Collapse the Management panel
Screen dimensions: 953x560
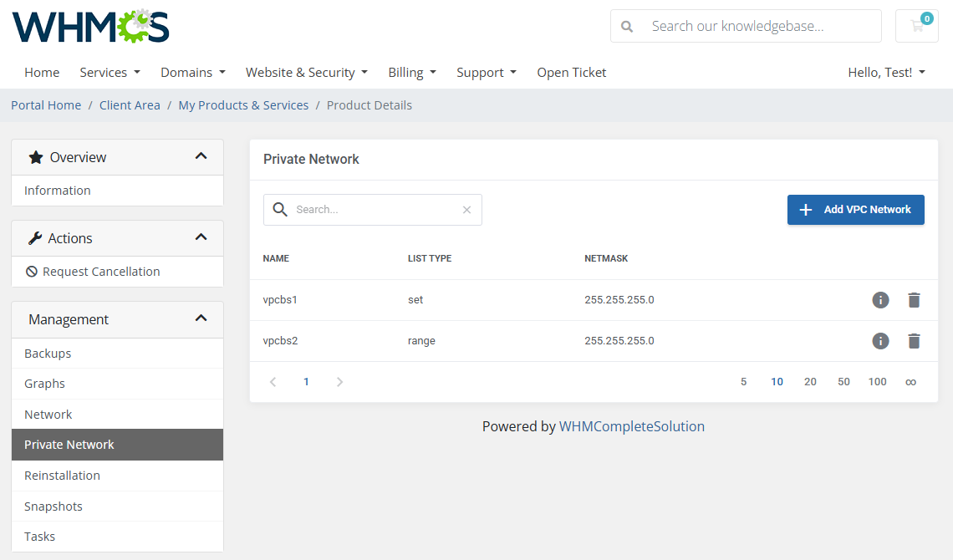click(201, 318)
